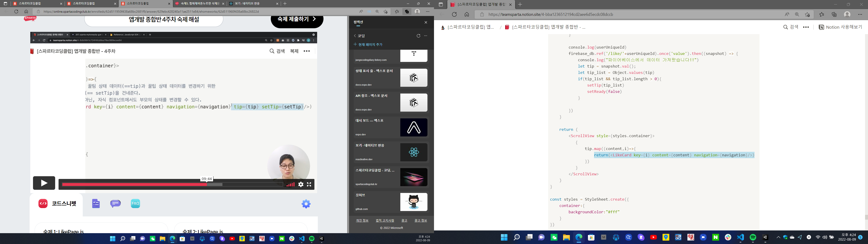This screenshot has height=244, width=868.
Task: Open the Favorites list in the Sparta window
Action: click(x=397, y=12)
